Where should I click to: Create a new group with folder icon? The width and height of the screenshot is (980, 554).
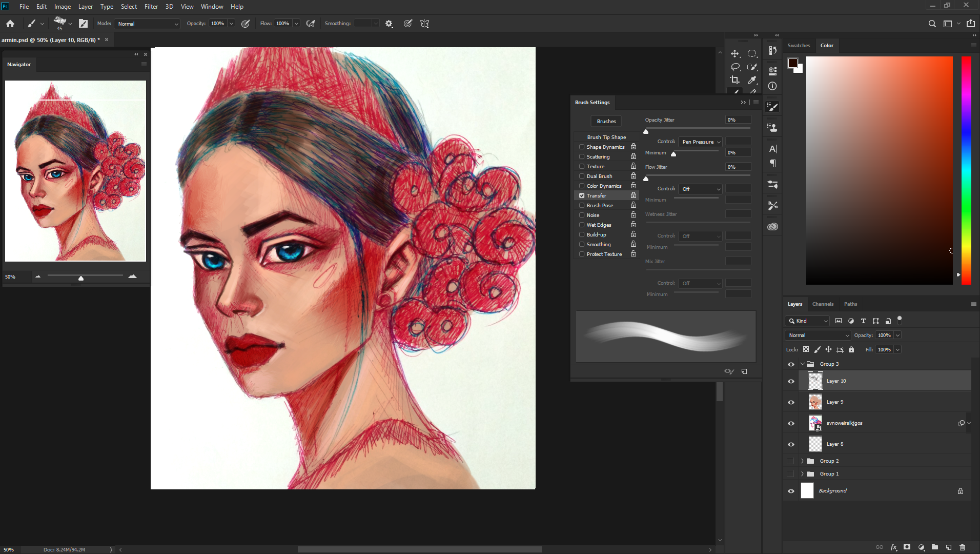(x=935, y=547)
